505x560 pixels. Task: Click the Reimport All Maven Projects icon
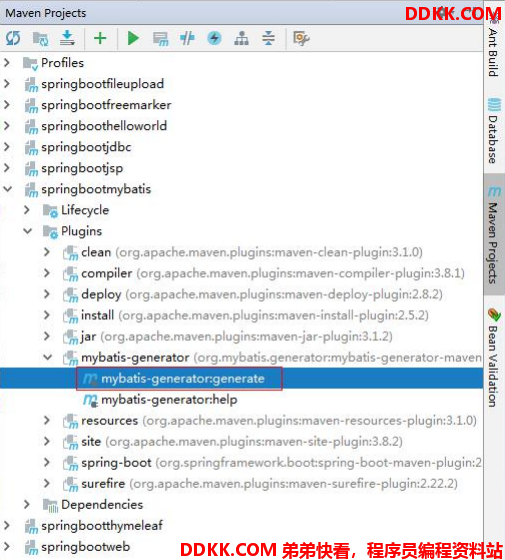tap(13, 38)
